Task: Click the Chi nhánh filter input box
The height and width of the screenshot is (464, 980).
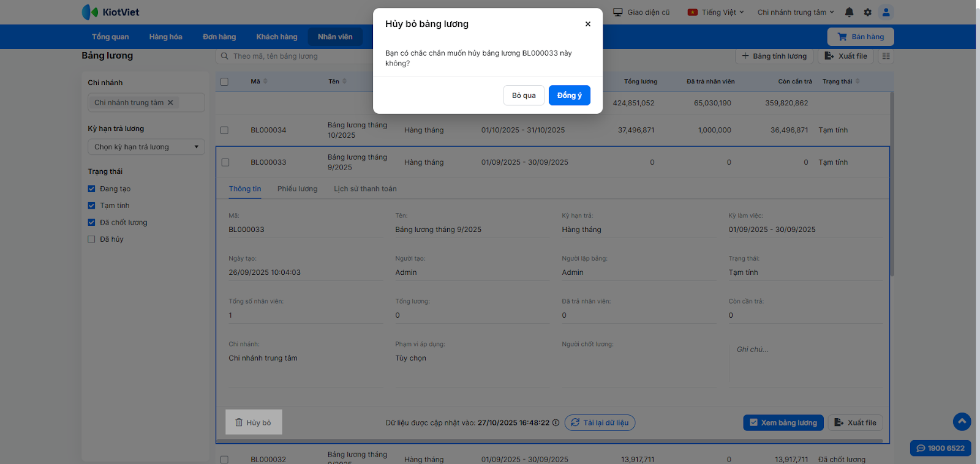Action: point(146,103)
